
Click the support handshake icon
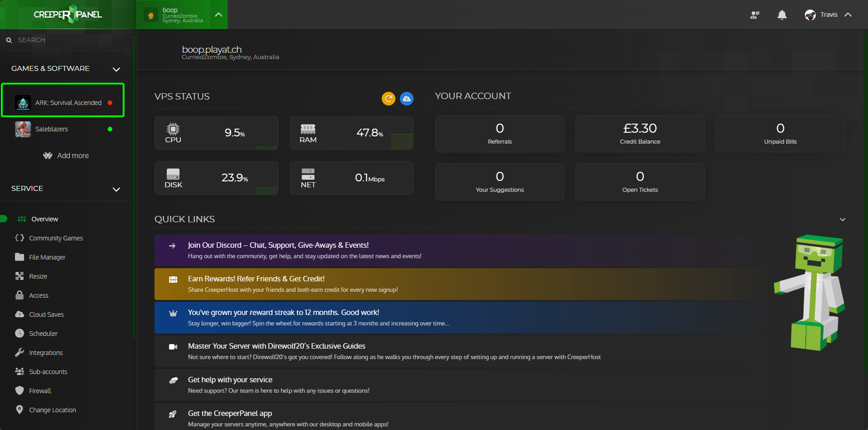[173, 380]
